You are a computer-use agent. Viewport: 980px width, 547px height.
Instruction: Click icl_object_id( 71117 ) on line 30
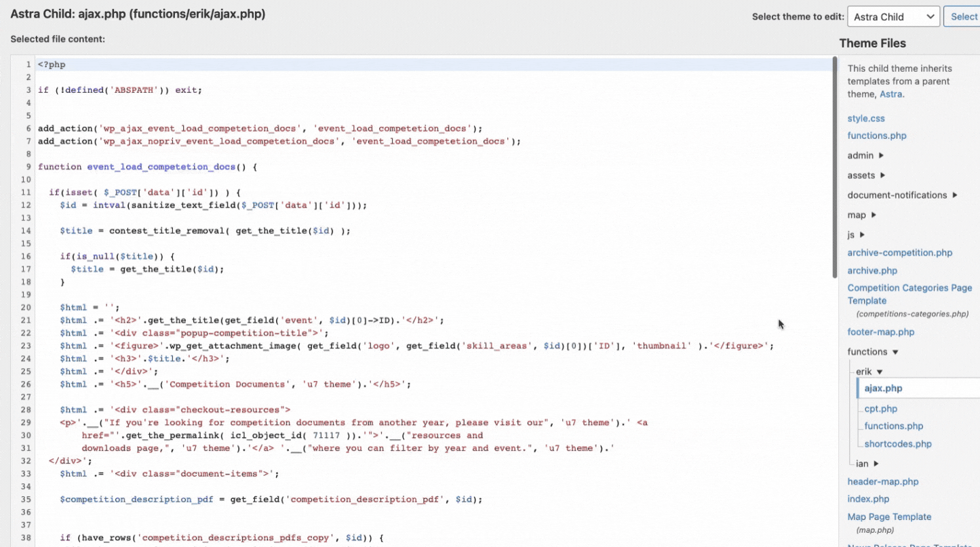click(281, 435)
